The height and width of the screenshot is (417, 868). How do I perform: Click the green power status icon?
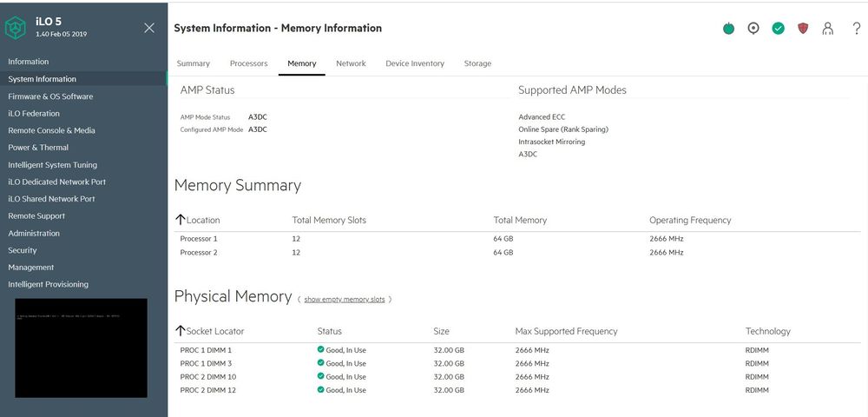click(x=728, y=29)
